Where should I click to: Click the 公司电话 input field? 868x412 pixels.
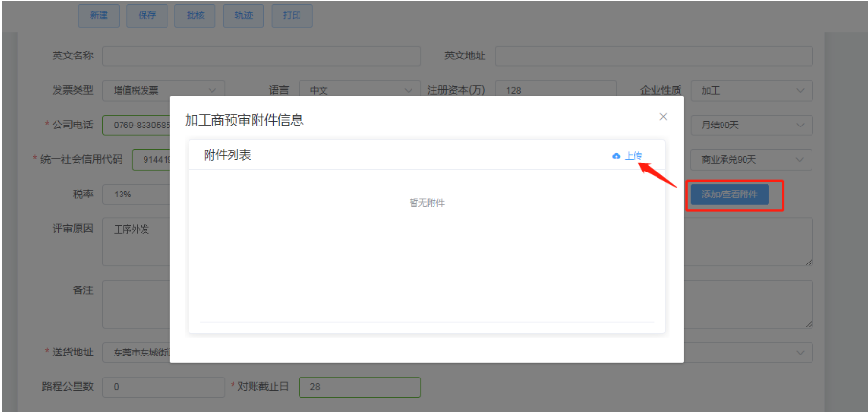click(x=137, y=125)
